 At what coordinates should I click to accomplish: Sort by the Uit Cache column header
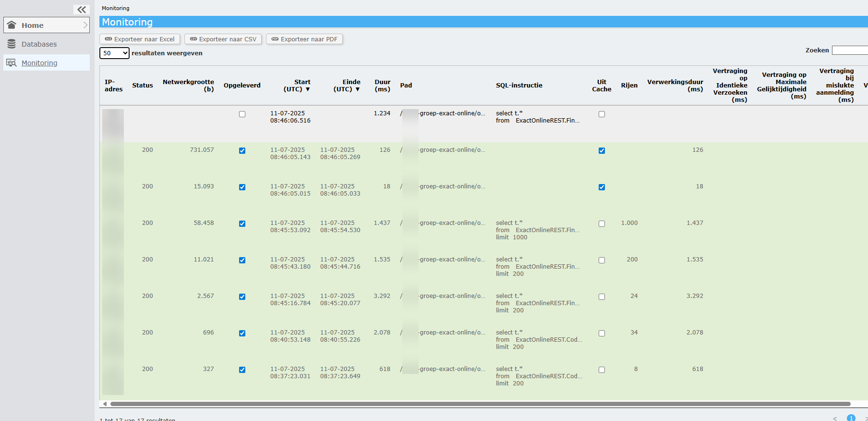pyautogui.click(x=602, y=86)
